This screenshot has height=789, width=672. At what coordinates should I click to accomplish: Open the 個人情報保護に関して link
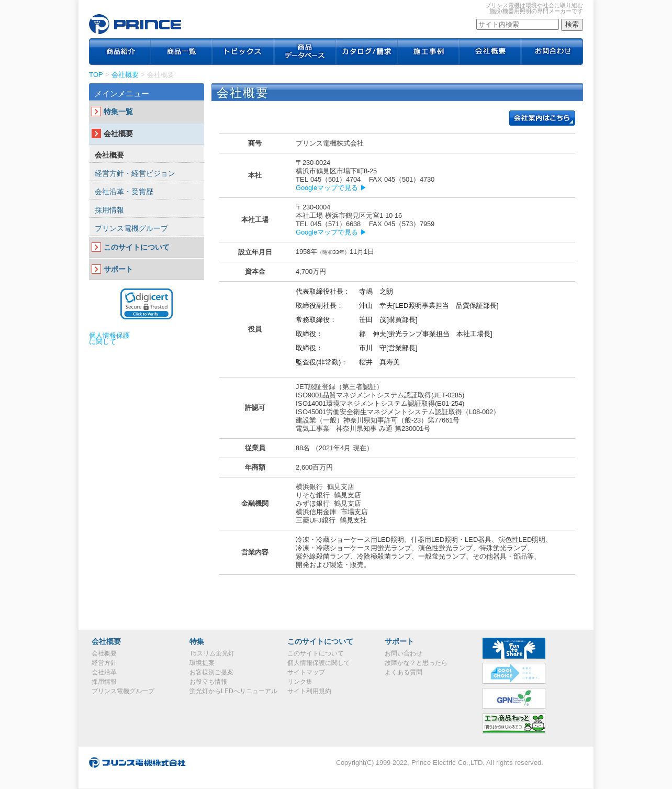coord(109,339)
